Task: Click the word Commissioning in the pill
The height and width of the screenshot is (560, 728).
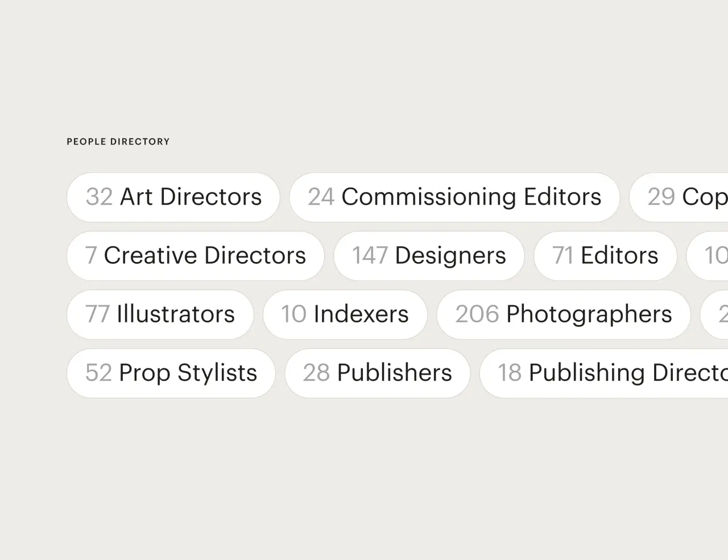Action: (x=429, y=198)
